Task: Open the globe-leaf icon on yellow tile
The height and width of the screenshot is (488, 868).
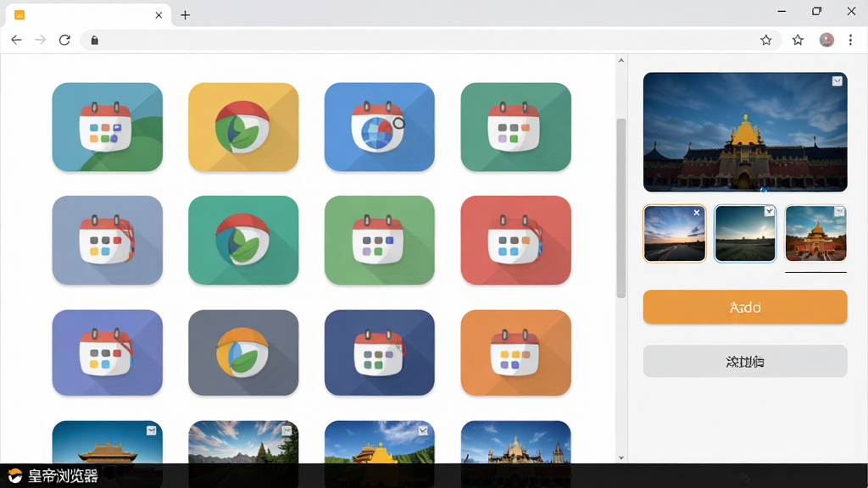Action: coord(243,127)
